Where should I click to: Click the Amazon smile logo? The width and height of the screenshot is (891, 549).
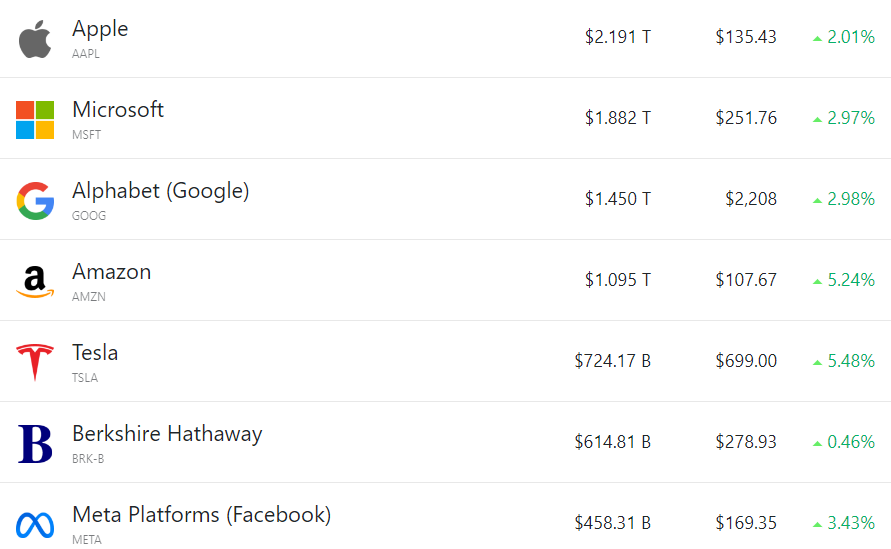coord(35,281)
